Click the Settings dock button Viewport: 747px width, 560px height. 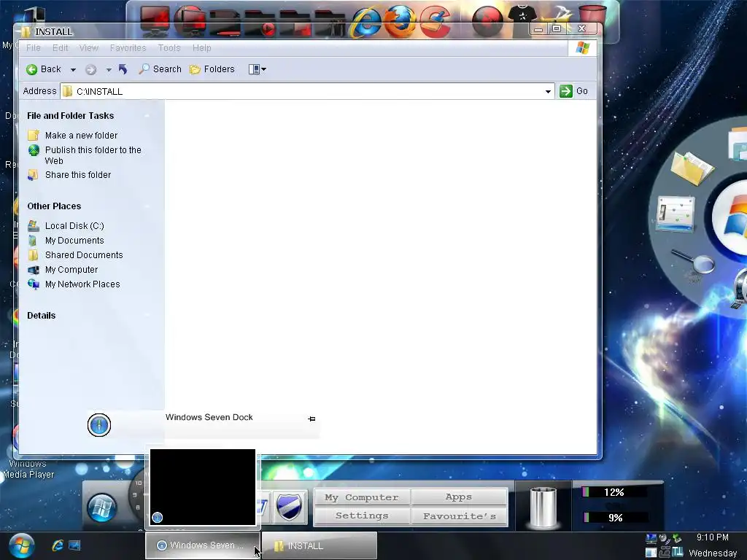click(x=362, y=516)
